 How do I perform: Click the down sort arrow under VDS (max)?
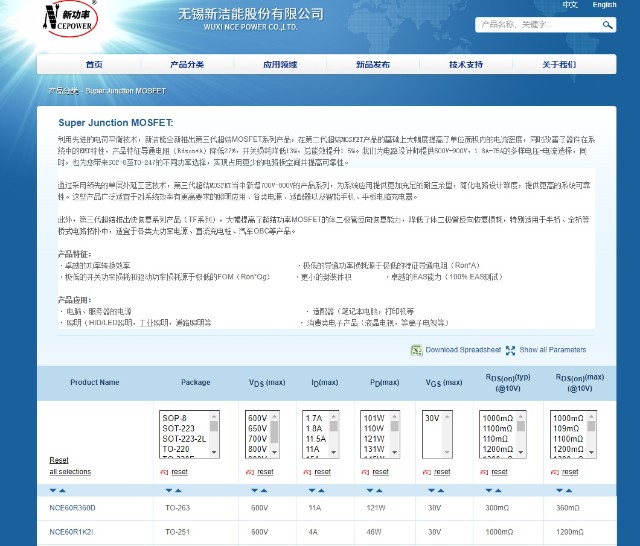pos(254,490)
